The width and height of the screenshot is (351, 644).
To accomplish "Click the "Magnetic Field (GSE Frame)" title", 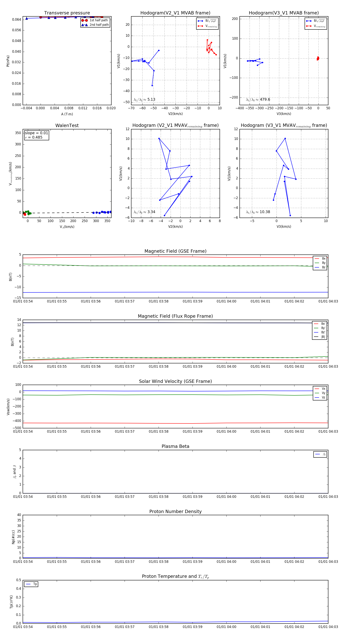I will [x=175, y=251].
